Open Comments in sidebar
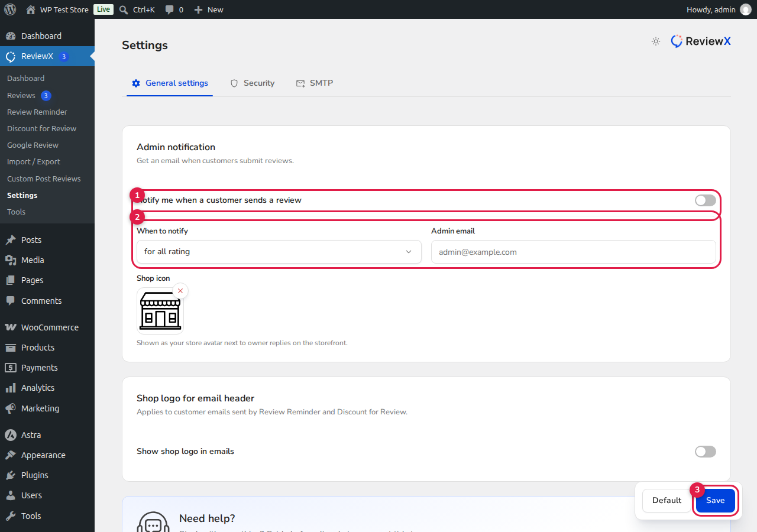 [x=47, y=301]
